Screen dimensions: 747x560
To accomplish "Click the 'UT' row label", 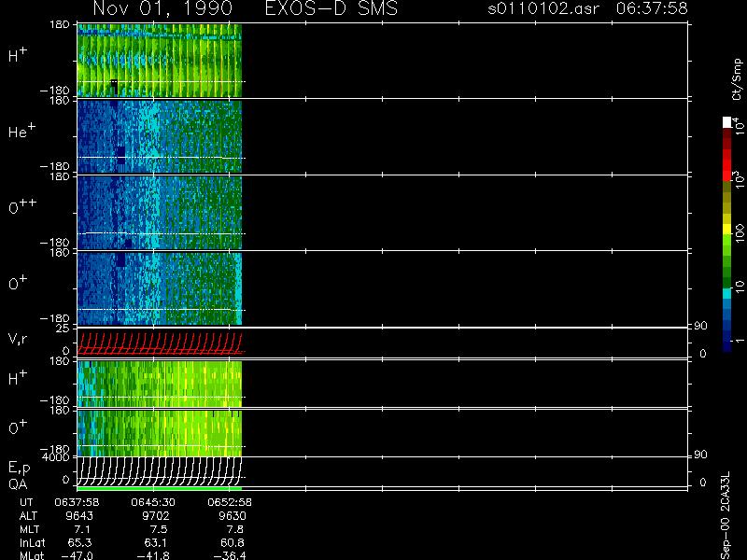I will pos(26,502).
